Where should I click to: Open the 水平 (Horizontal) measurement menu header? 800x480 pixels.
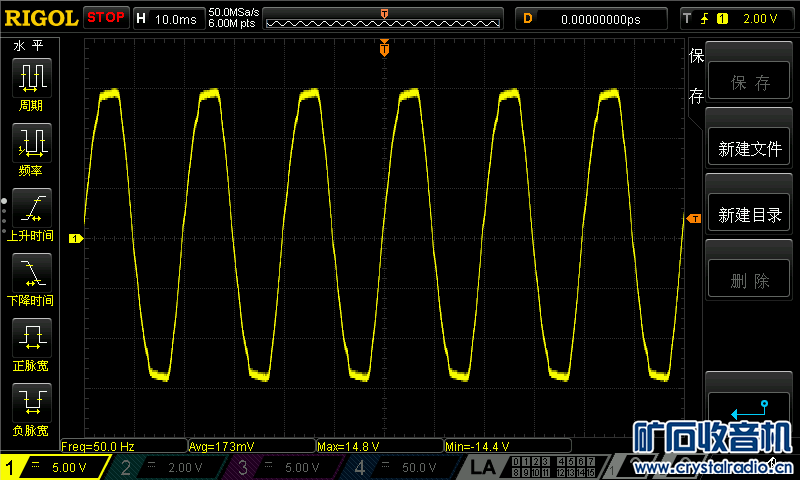(x=28, y=47)
